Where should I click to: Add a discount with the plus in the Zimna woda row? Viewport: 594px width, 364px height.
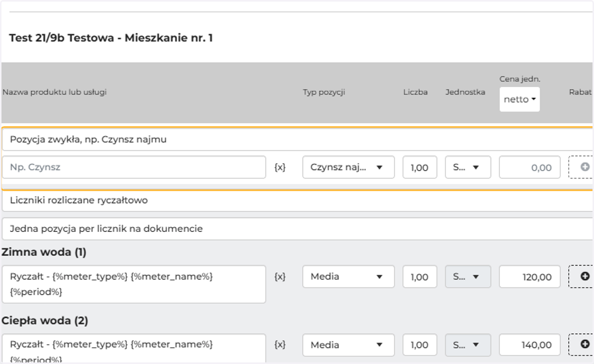coord(581,276)
